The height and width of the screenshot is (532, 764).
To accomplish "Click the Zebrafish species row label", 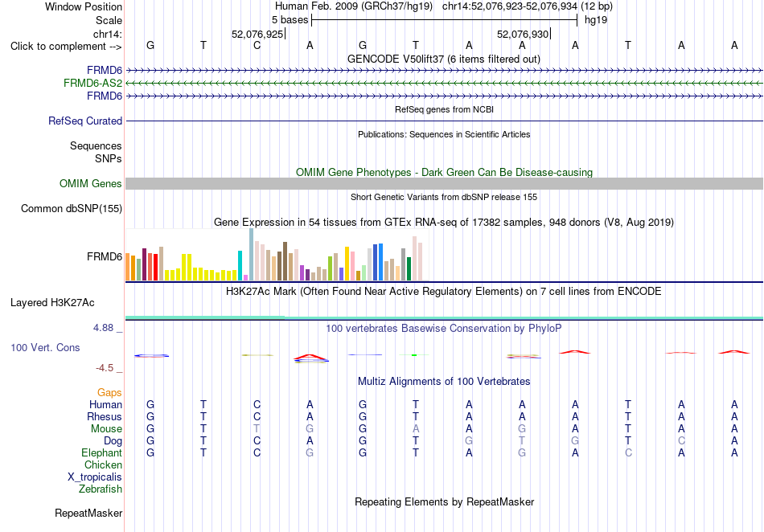I will [x=101, y=489].
